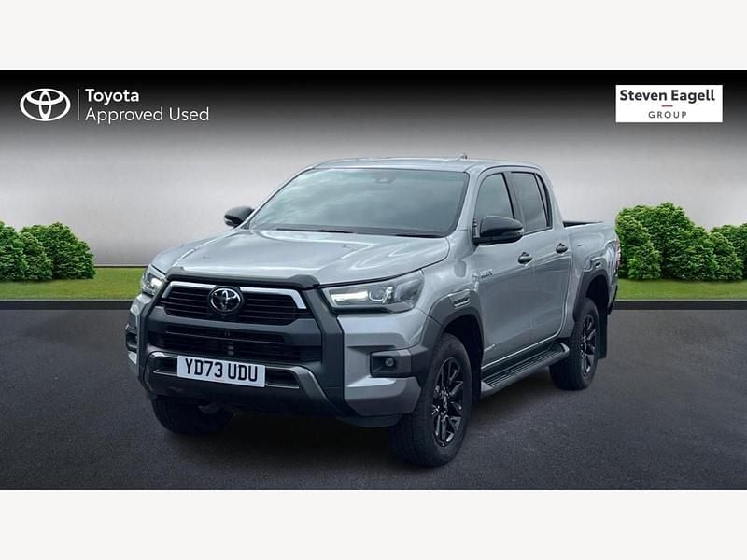Click the Toyota Approved Used text

pos(147,105)
